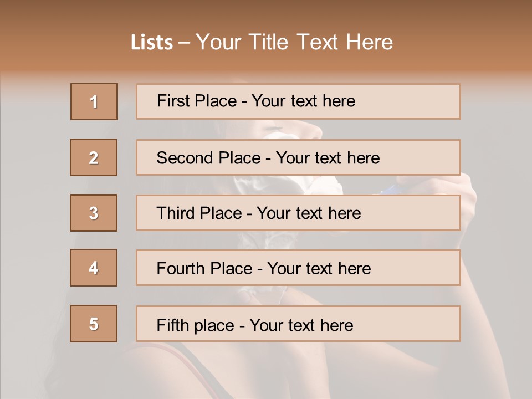Click the Fifth place - Your text here label

tap(255, 325)
